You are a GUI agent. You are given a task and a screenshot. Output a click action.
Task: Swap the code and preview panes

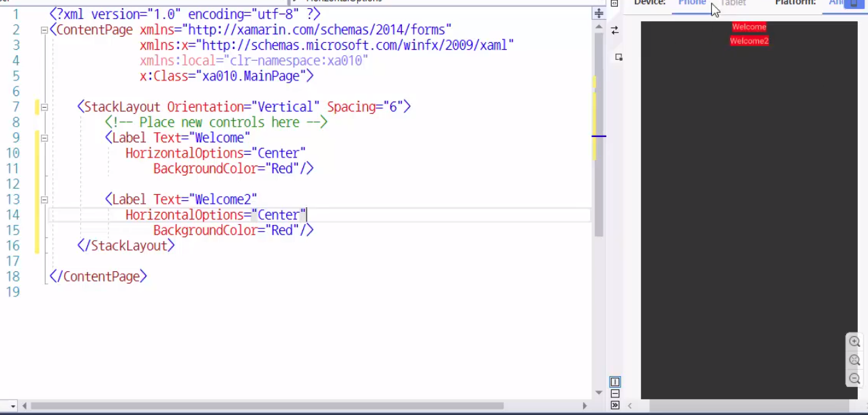pos(615,31)
